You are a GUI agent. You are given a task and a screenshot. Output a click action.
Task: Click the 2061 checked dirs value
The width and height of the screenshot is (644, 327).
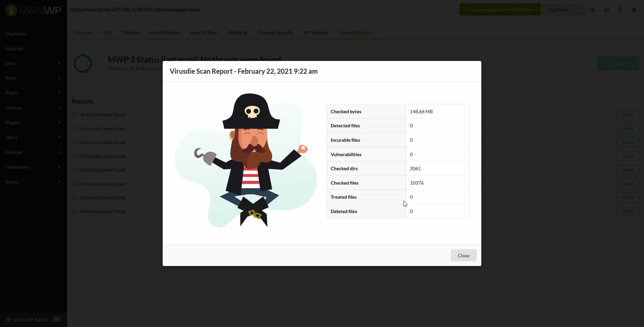[415, 169]
